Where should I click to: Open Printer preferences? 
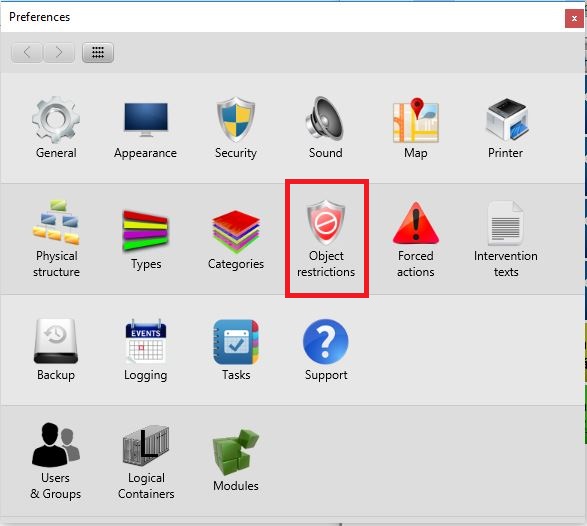[x=506, y=119]
